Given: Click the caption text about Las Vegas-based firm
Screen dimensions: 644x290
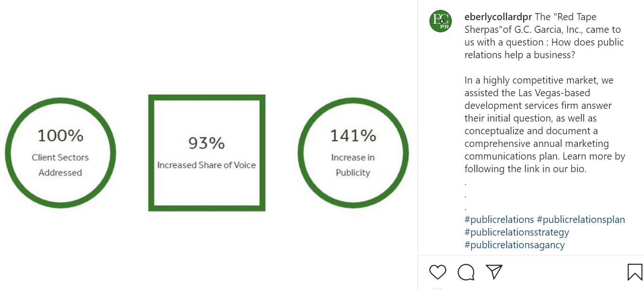Looking at the screenshot, I should pos(545,124).
